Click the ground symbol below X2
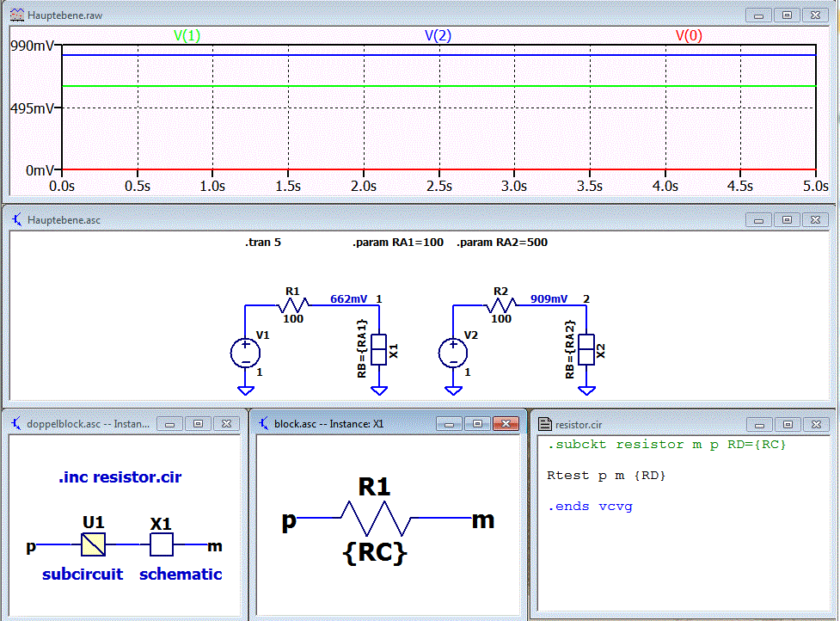 [x=586, y=390]
